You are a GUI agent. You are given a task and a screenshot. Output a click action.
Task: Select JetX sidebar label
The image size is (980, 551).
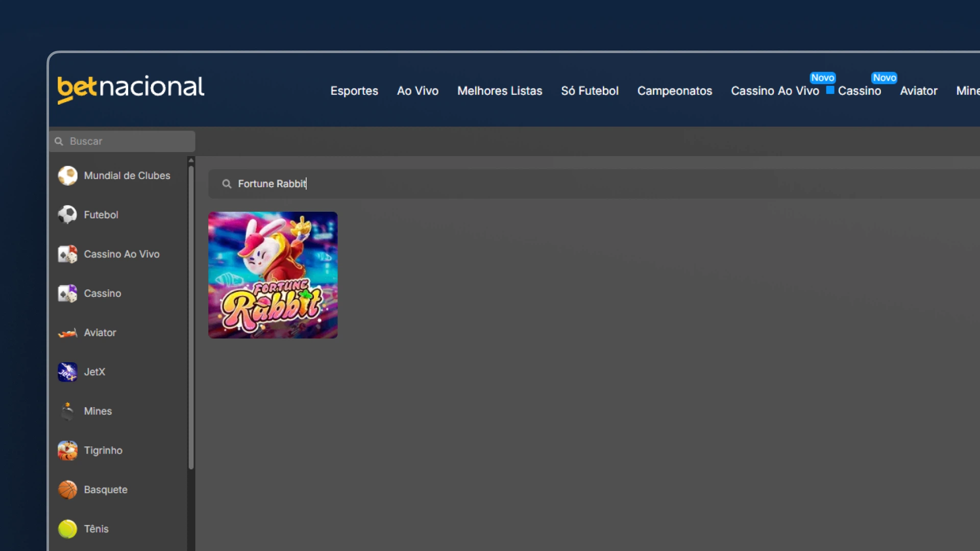[x=94, y=372]
